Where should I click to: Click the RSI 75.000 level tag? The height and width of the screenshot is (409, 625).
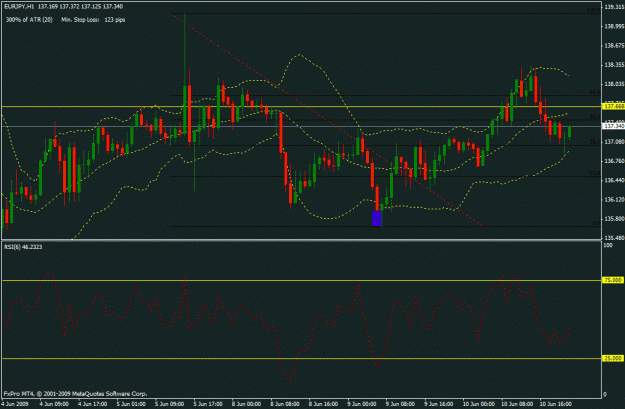[x=614, y=280]
